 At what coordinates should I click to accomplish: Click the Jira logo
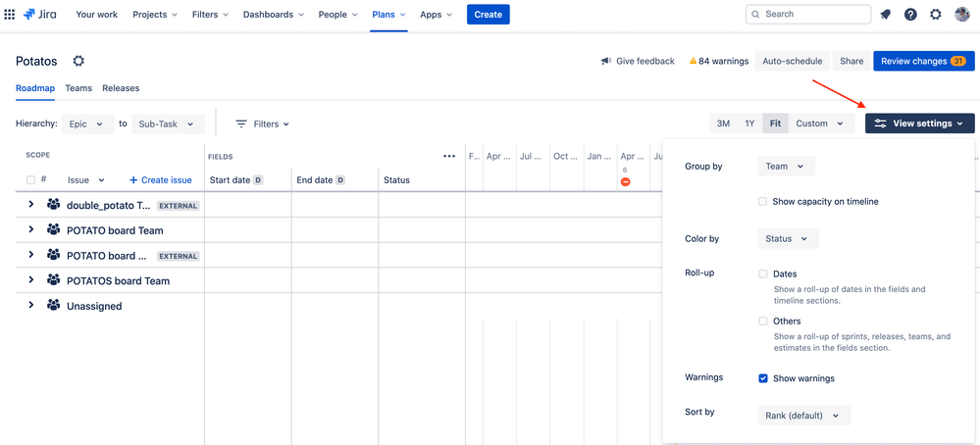pyautogui.click(x=40, y=15)
